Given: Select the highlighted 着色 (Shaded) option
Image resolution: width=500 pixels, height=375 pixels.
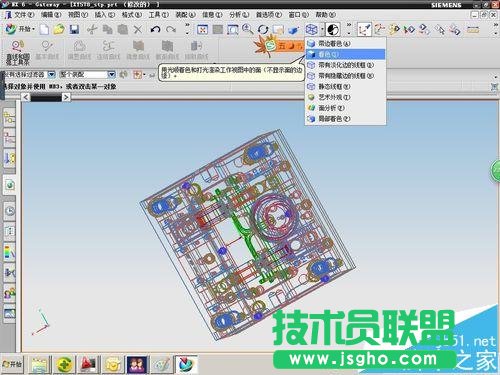Looking at the screenshot, I should tap(345, 54).
